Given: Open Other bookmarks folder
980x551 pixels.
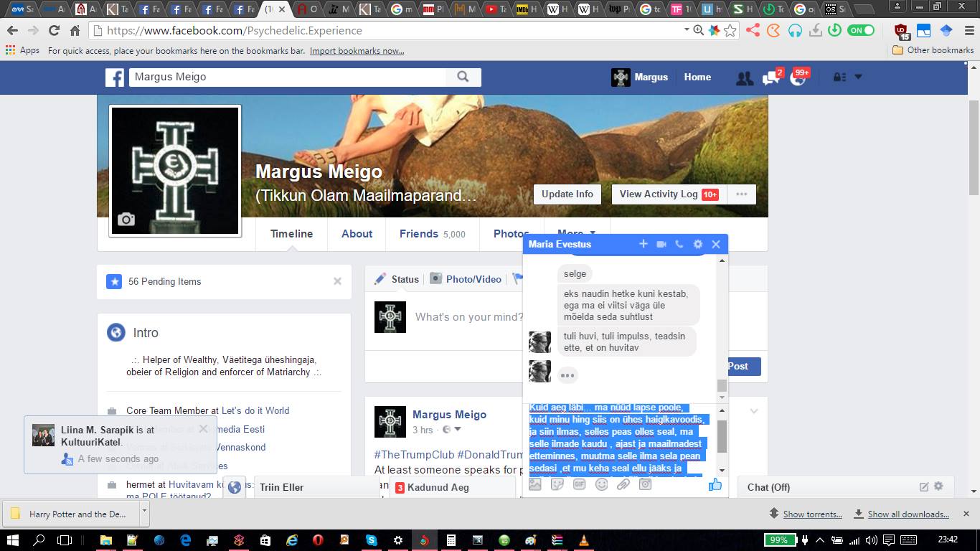Looking at the screenshot, I should coord(933,50).
